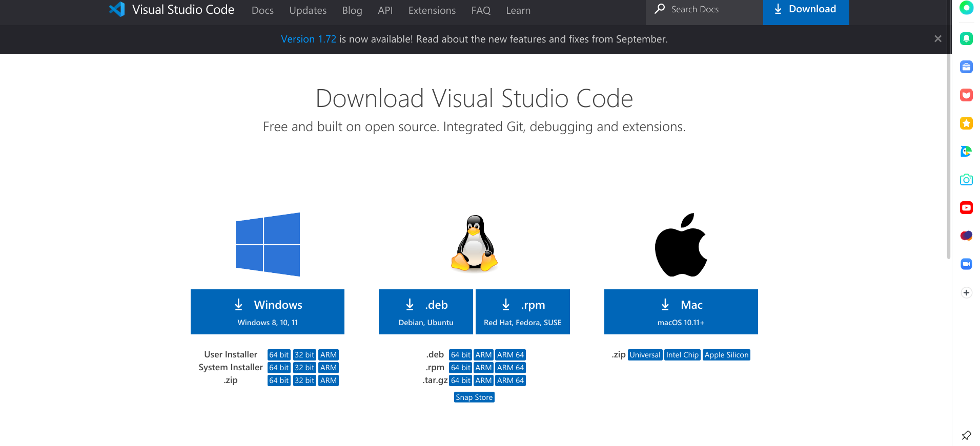The image size is (980, 446).
Task: Dismiss the version 1.72 announcement banner
Action: [x=937, y=39]
